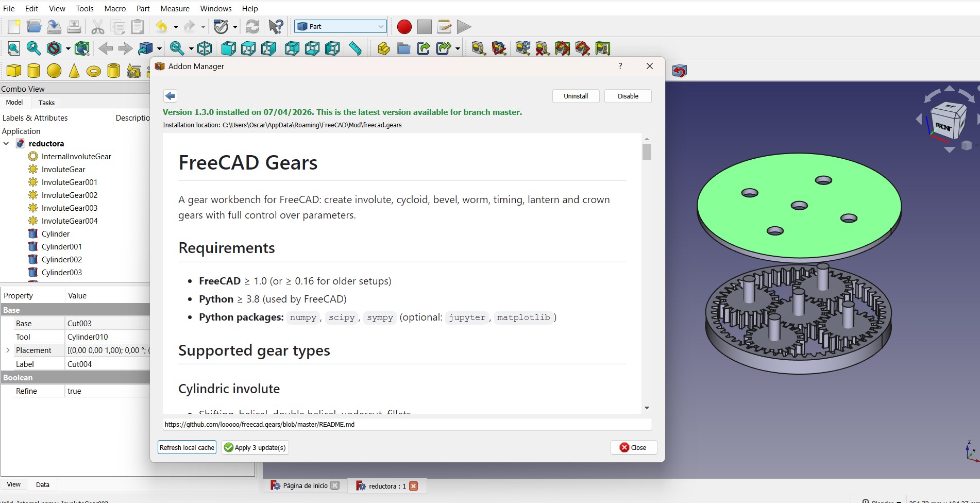Open the Undo history dropdown arrow
Screen dimensions: 980x503
tap(176, 27)
